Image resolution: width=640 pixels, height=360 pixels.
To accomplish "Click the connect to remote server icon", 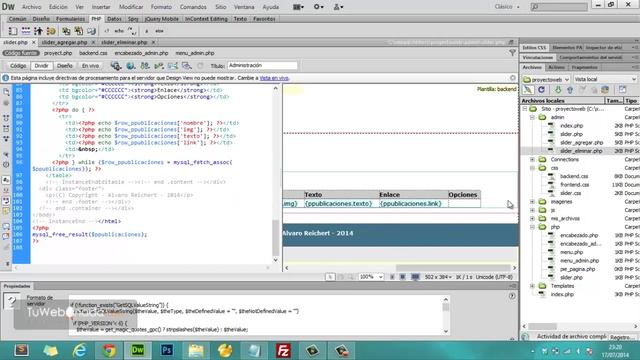I will click(x=528, y=90).
